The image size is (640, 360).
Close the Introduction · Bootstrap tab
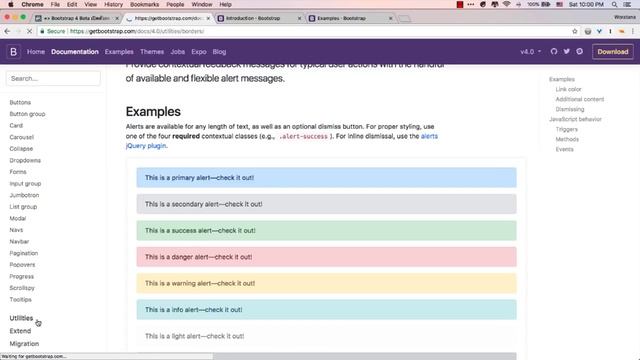[299, 18]
